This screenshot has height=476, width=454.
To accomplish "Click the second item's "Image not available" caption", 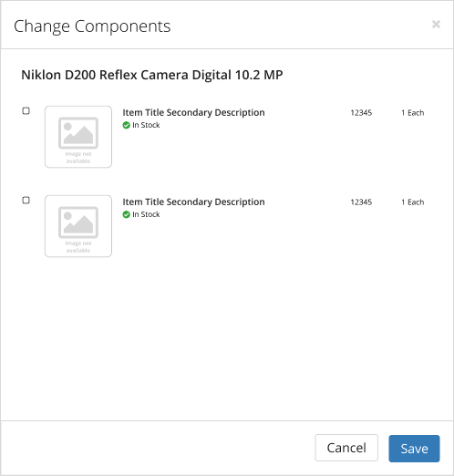I will click(78, 247).
